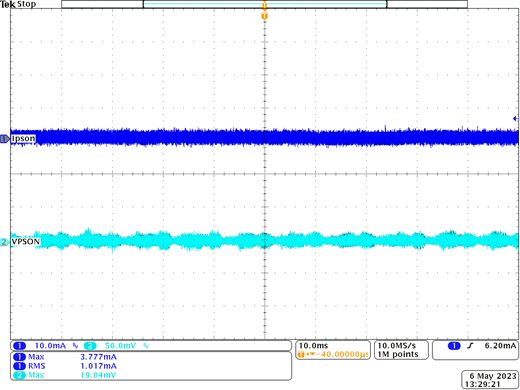Click the channel 2 badge near 50.0mV
520x390 pixels.
click(x=90, y=346)
